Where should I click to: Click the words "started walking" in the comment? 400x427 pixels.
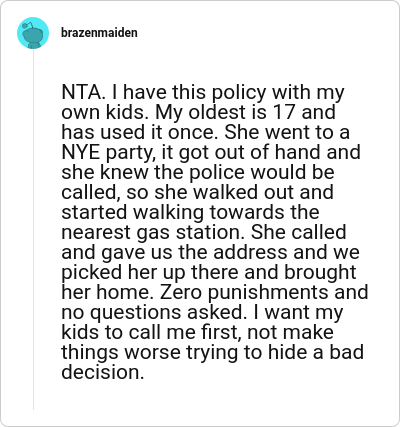coord(132,213)
